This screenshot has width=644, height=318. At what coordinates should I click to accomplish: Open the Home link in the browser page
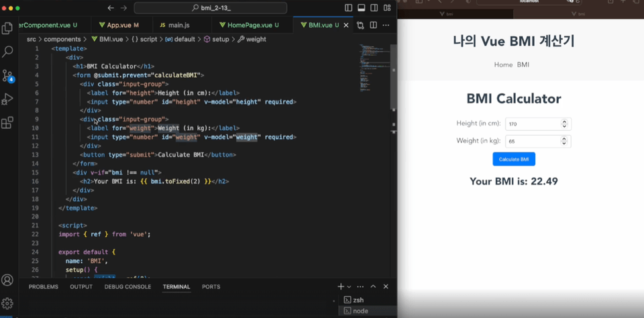[503, 65]
